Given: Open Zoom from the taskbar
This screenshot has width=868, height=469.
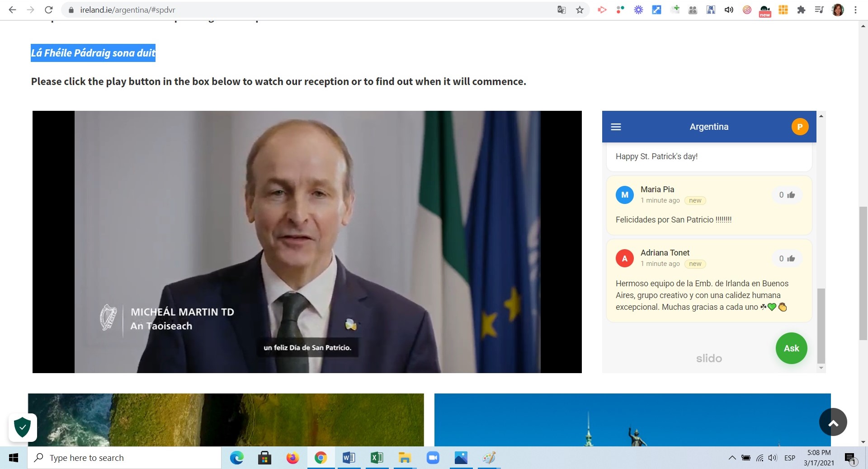Looking at the screenshot, I should [433, 458].
